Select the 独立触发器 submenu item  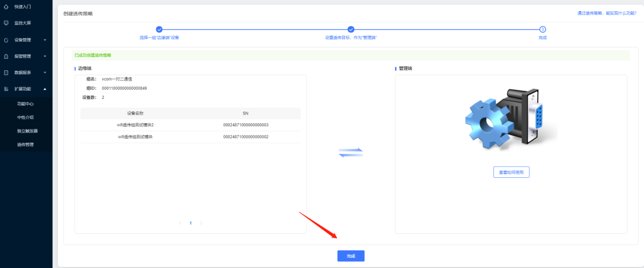tap(27, 131)
